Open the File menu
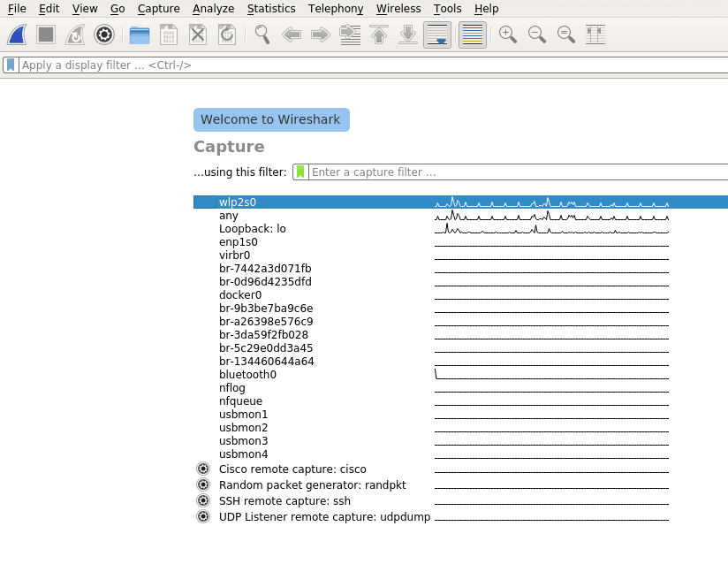Image resolution: width=728 pixels, height=572 pixels. click(x=17, y=8)
